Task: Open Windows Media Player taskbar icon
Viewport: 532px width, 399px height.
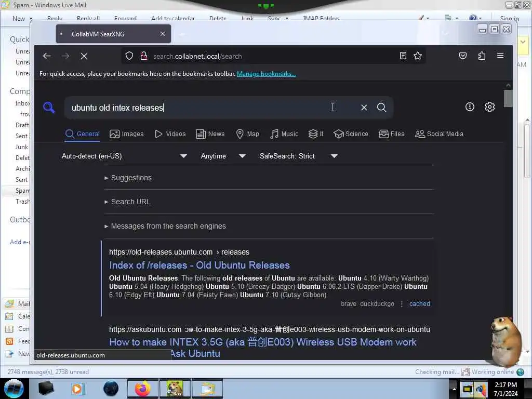Action: tap(78, 389)
